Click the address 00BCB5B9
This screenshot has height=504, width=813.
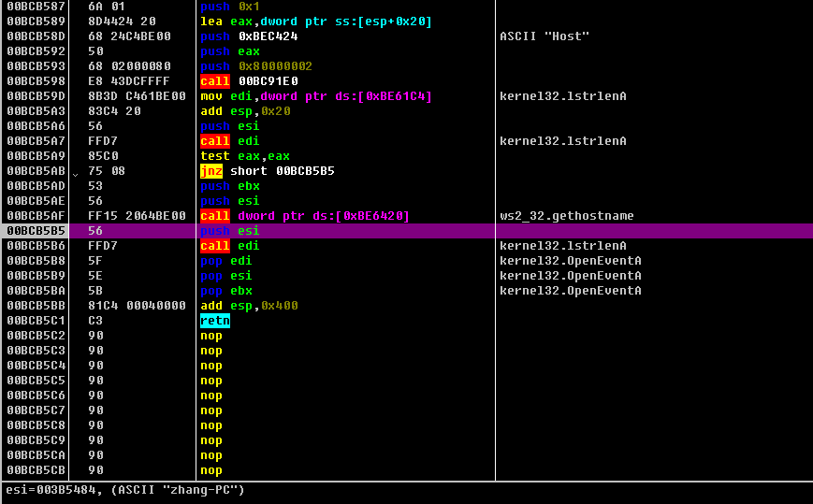pos(36,276)
